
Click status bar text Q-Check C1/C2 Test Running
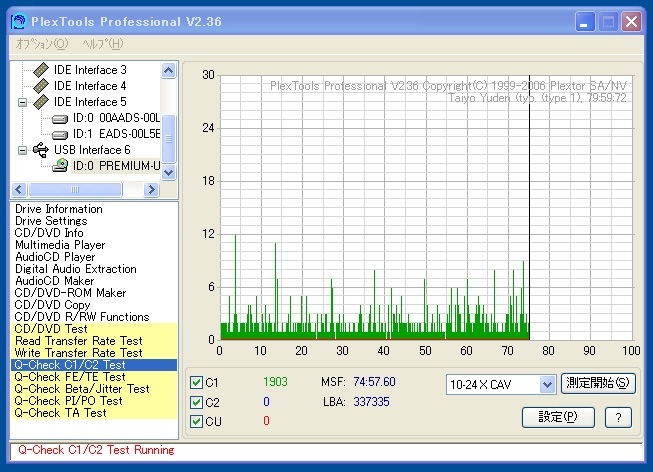point(96,450)
